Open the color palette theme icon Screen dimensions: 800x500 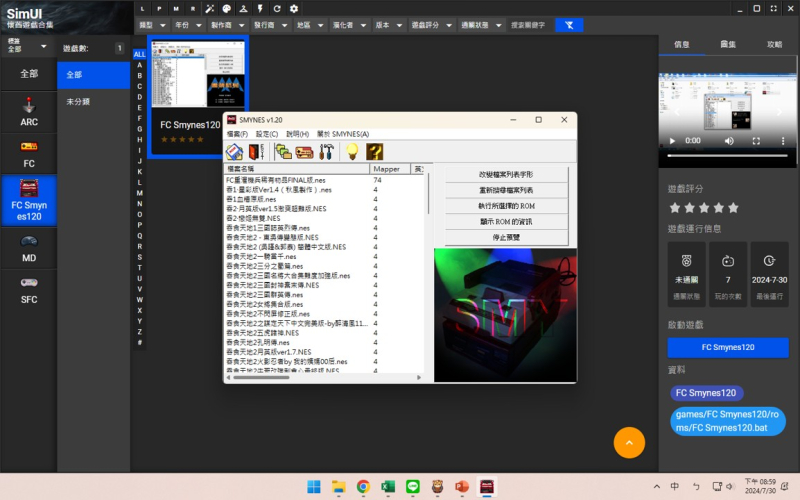(227, 9)
